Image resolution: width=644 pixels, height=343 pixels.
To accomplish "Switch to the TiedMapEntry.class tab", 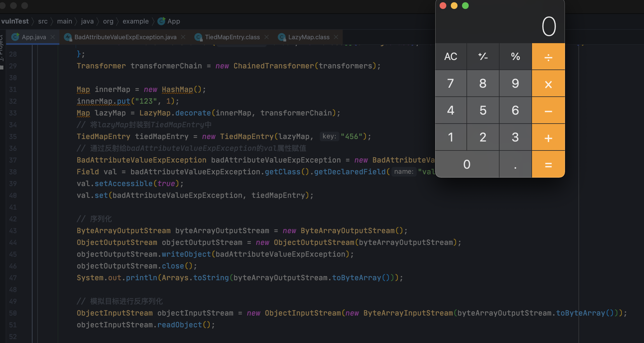I will (232, 37).
